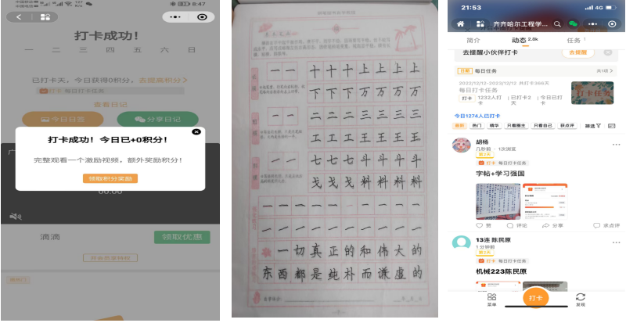The height and width of the screenshot is (323, 644).
Task: Tap the 发现 discover icon in bottom bar
Action: click(x=580, y=299)
